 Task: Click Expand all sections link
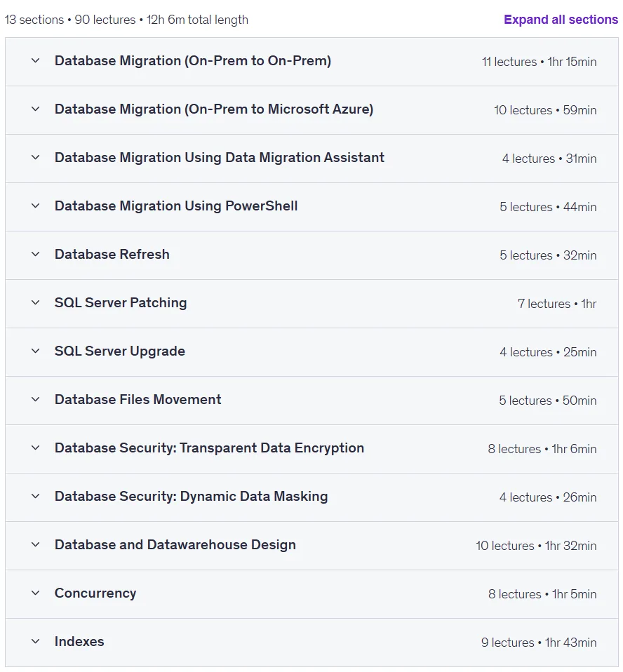pos(561,20)
